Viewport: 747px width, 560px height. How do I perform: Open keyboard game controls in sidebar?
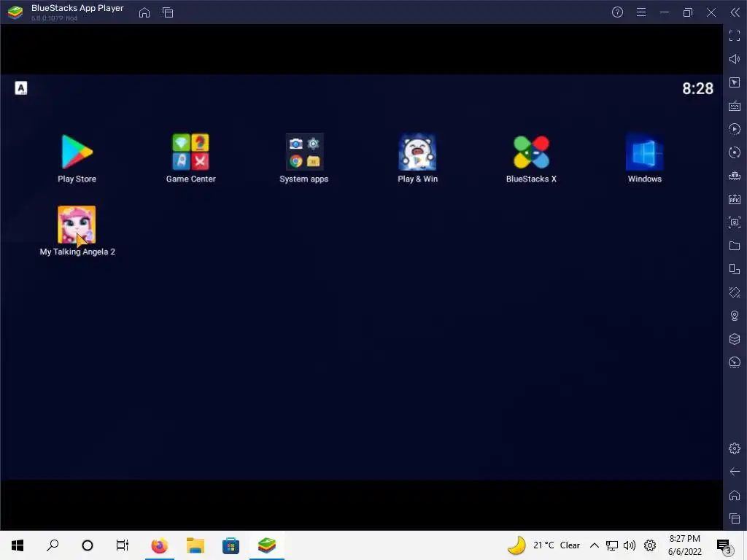pyautogui.click(x=735, y=106)
